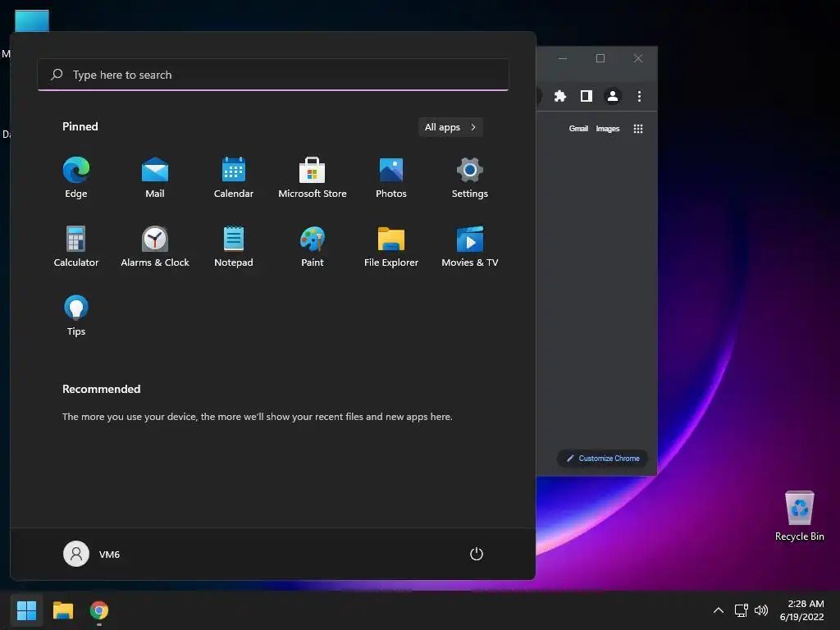This screenshot has width=840, height=630.
Task: Open Microsoft Store
Action: pos(313,178)
